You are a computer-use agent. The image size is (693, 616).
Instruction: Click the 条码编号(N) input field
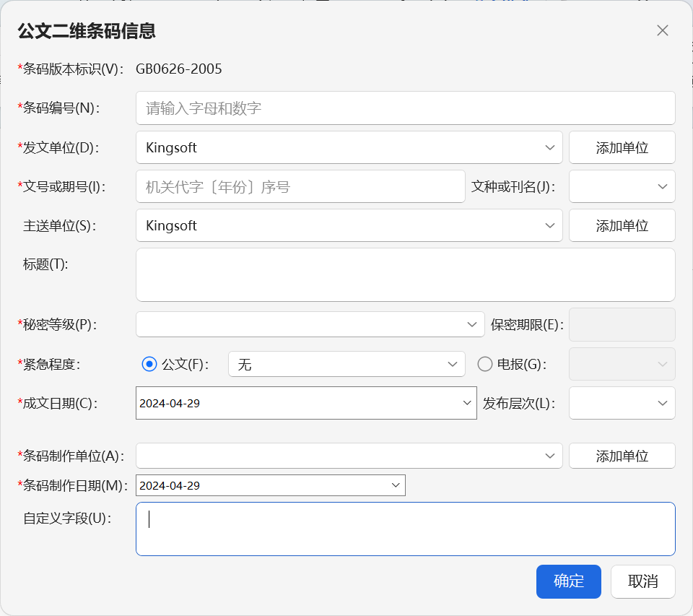pos(405,108)
